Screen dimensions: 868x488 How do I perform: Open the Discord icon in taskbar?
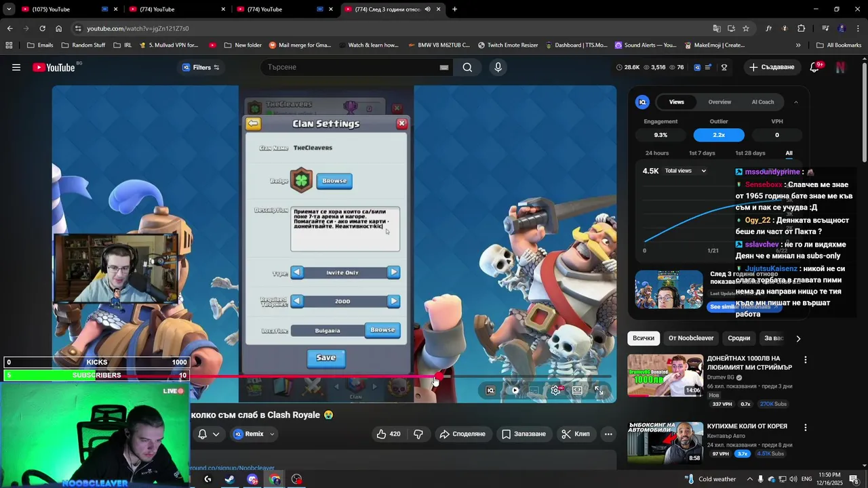[252, 479]
